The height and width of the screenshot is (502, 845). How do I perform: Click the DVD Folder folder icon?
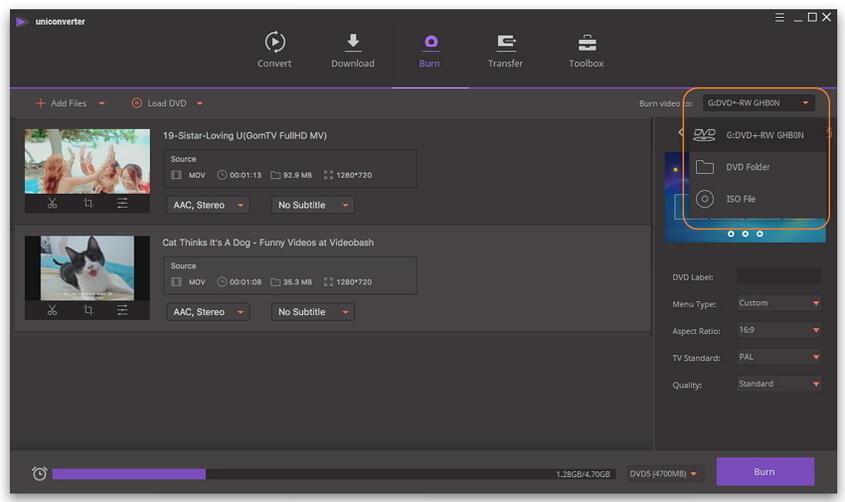click(705, 167)
